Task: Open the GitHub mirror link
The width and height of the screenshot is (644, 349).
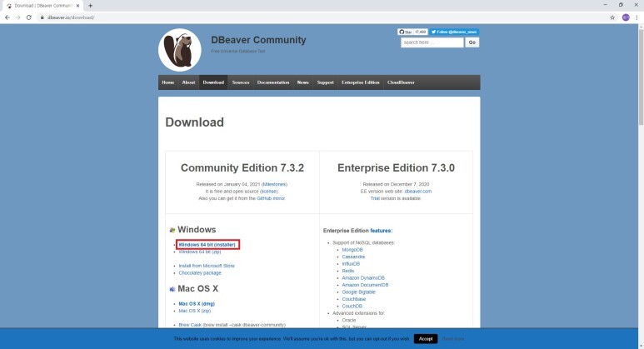Action: [x=271, y=198]
